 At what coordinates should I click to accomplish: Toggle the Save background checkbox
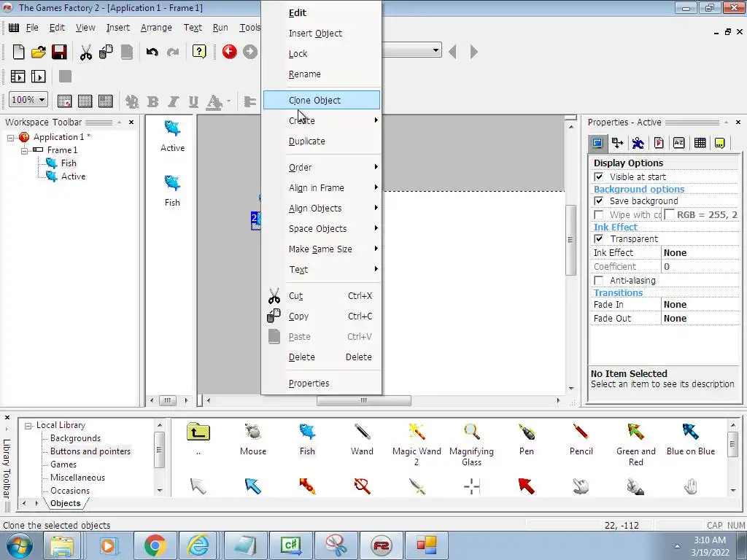(599, 201)
